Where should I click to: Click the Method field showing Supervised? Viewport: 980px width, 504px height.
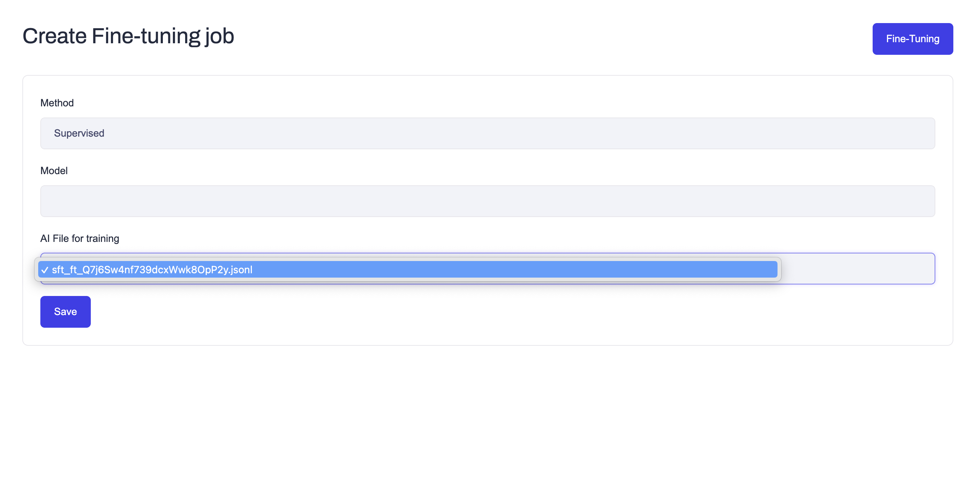[487, 133]
